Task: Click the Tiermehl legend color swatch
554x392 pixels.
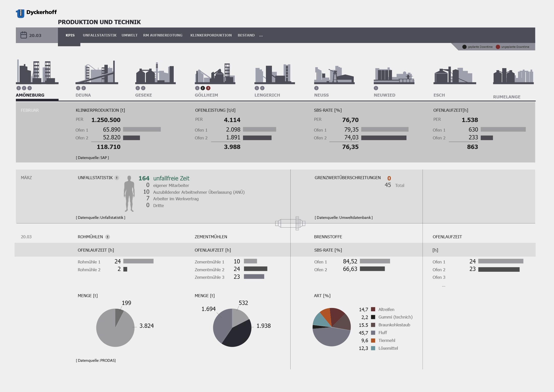Action: pyautogui.click(x=373, y=340)
